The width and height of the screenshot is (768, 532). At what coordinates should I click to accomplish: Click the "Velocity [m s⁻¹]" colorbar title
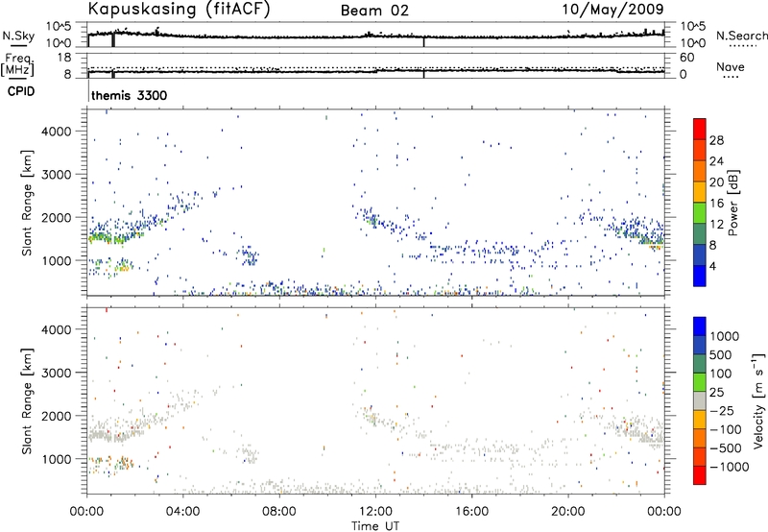click(x=758, y=400)
